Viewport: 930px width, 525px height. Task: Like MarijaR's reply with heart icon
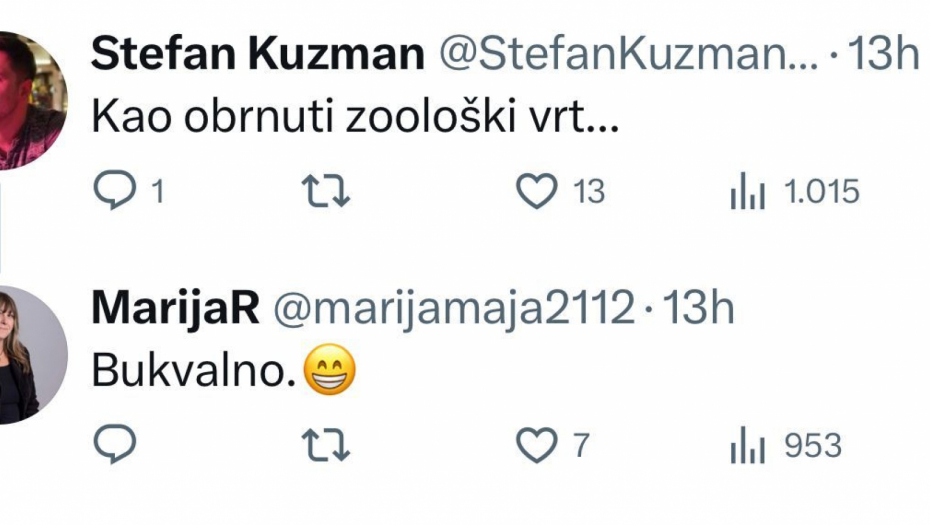pyautogui.click(x=537, y=446)
